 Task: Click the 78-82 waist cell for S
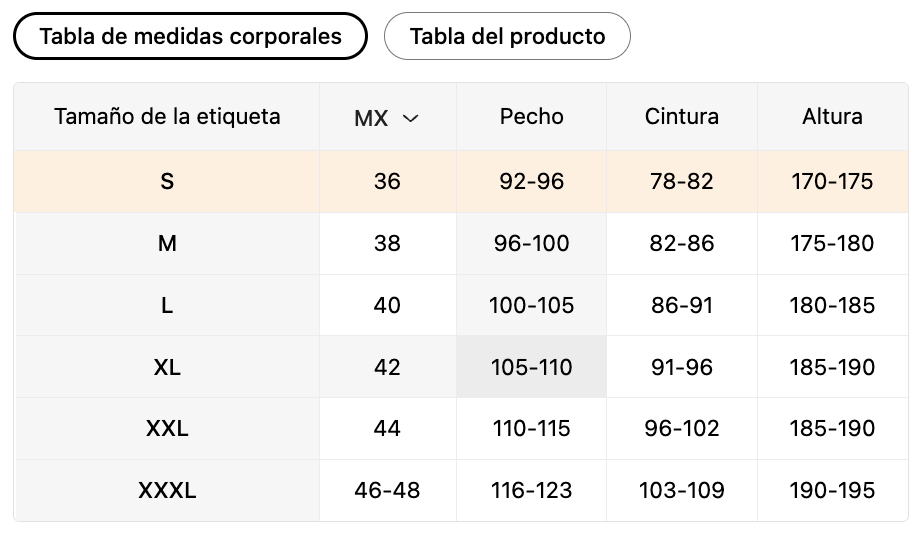tap(681, 182)
